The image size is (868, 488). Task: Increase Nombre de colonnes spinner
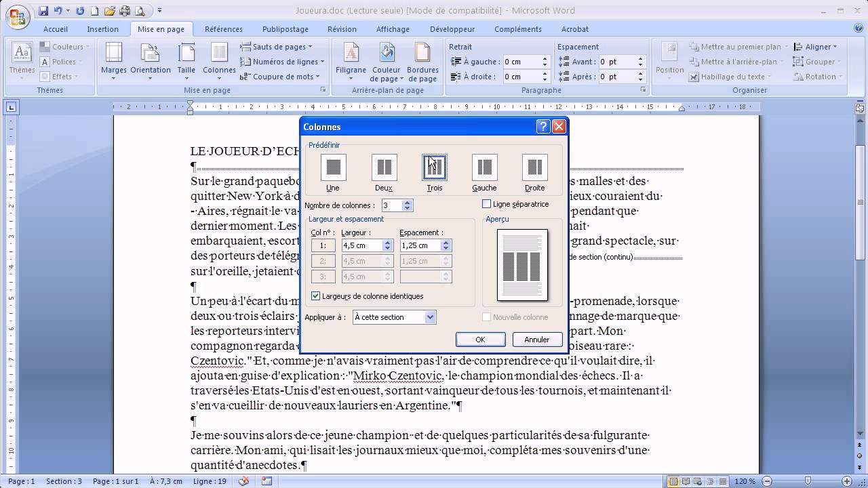tap(407, 203)
